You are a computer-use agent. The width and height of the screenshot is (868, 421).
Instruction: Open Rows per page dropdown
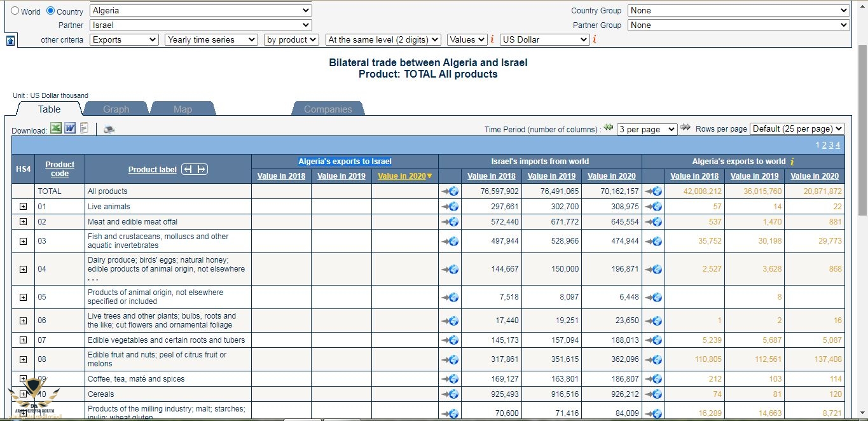pos(797,129)
